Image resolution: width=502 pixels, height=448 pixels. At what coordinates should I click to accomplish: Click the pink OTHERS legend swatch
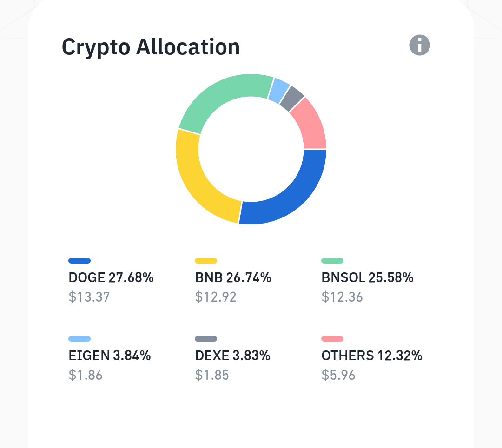click(332, 339)
